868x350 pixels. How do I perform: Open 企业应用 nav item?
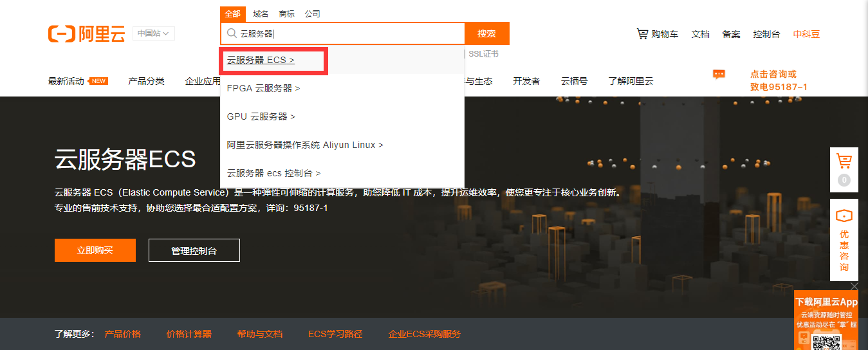click(x=203, y=81)
